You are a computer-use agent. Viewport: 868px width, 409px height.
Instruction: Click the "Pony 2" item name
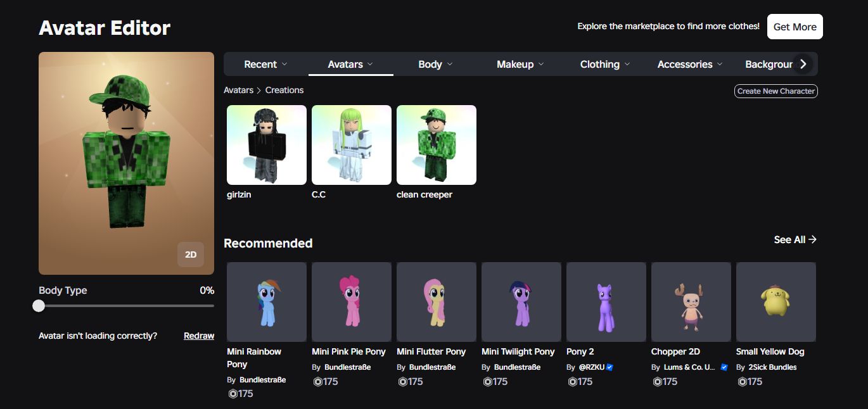[580, 351]
